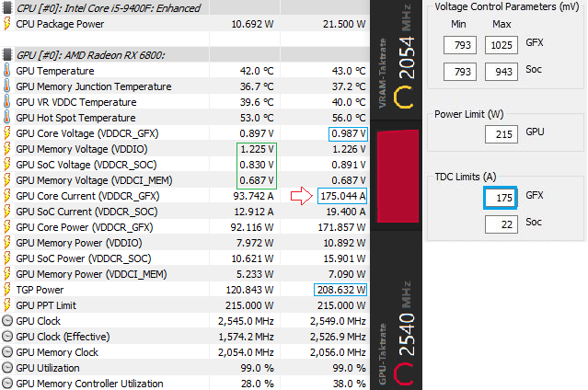Screen dimensions: 588x390
Task: Click gauge icon of GPU Memory Controller Utilization
Action: [x=7, y=384]
